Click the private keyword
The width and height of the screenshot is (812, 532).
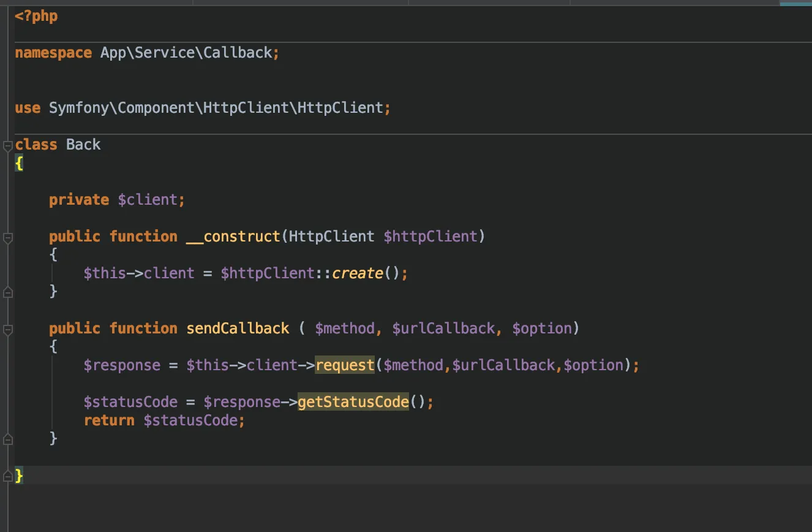pos(79,200)
